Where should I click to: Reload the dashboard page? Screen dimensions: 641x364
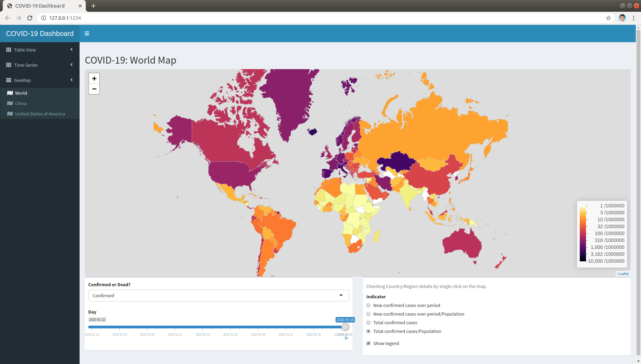[x=30, y=18]
